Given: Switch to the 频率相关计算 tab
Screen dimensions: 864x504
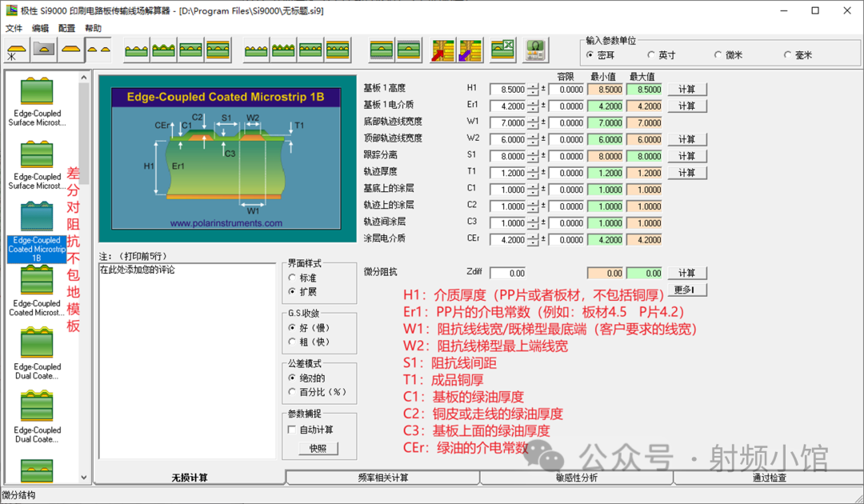Looking at the screenshot, I should [x=382, y=478].
